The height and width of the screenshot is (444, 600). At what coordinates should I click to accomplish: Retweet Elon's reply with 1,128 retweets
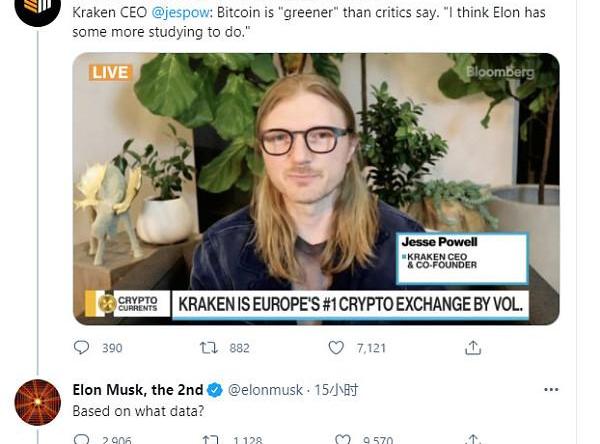click(210, 439)
